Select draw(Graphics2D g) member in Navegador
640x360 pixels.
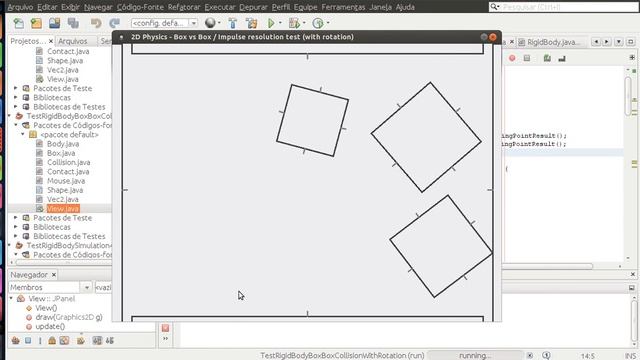tap(69, 317)
